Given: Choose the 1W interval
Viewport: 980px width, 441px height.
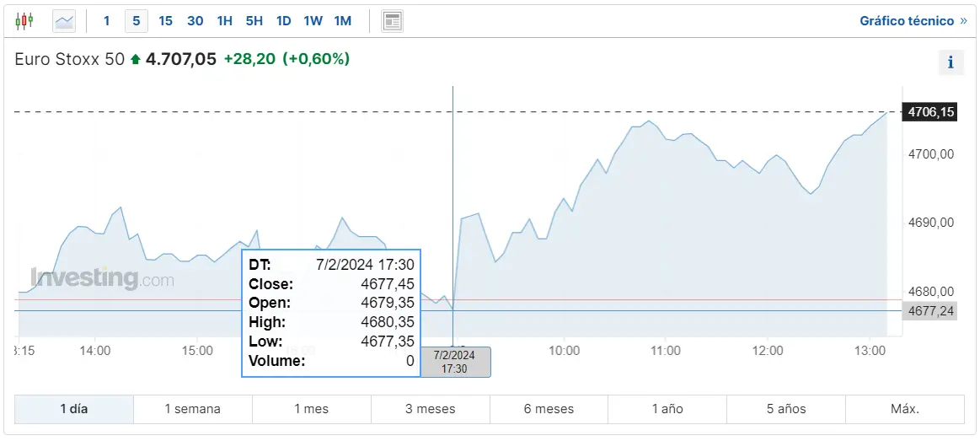Looking at the screenshot, I should (313, 20).
